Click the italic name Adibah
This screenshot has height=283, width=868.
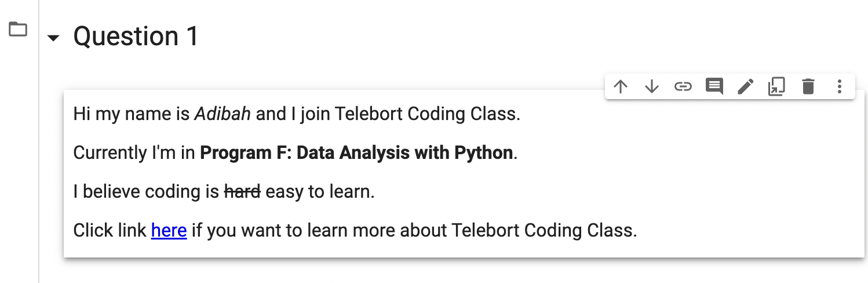[x=223, y=114]
